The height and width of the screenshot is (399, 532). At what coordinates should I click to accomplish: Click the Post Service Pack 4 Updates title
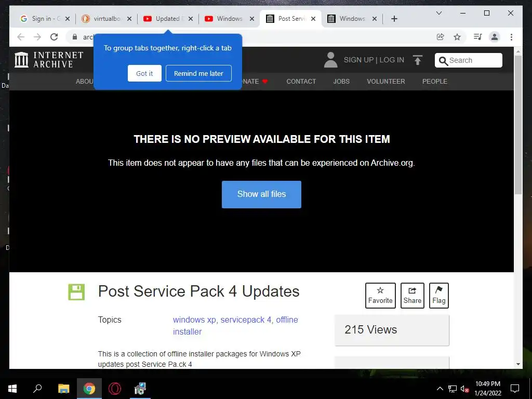(199, 291)
